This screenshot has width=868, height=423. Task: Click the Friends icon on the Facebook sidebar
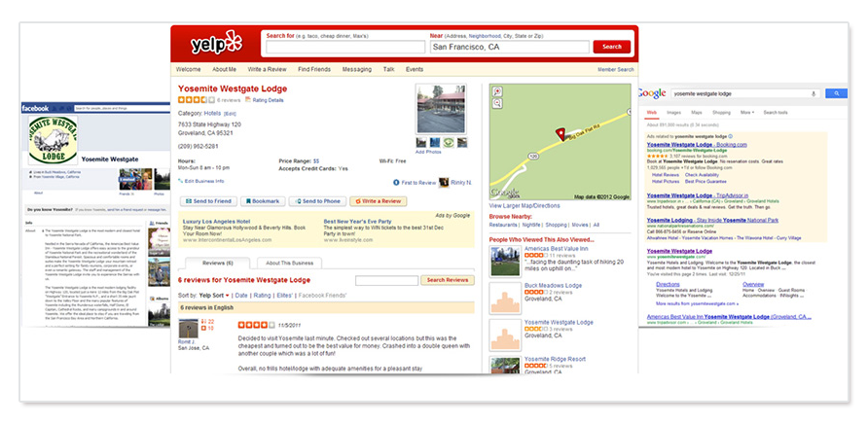153,223
